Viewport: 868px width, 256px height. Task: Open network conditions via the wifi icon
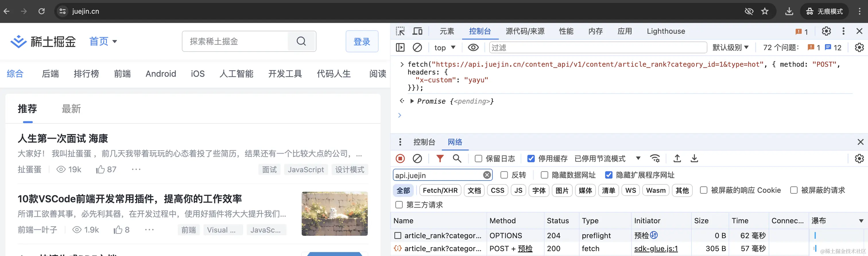pyautogui.click(x=655, y=159)
